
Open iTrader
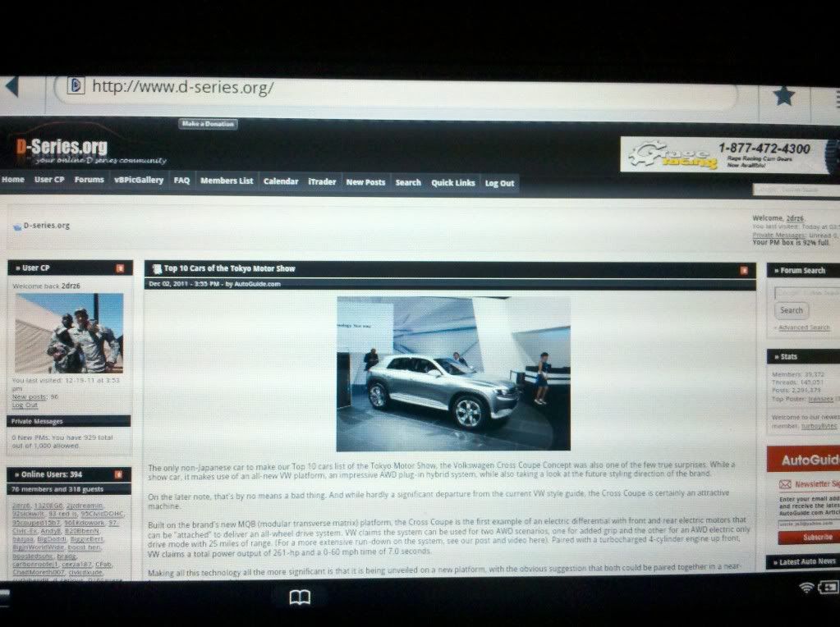coord(322,181)
